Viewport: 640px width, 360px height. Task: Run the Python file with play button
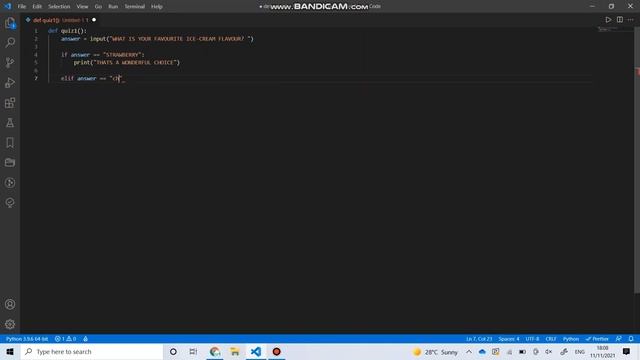pyautogui.click(x=608, y=20)
